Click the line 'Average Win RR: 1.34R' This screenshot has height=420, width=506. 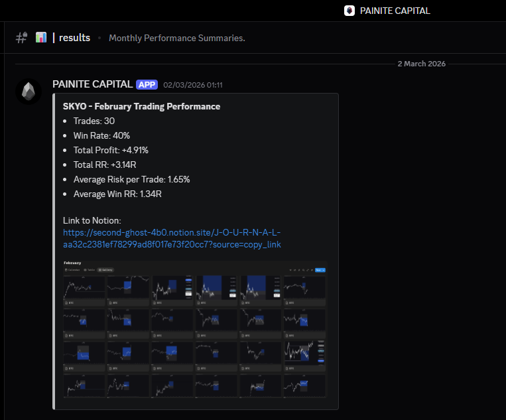[x=117, y=194]
